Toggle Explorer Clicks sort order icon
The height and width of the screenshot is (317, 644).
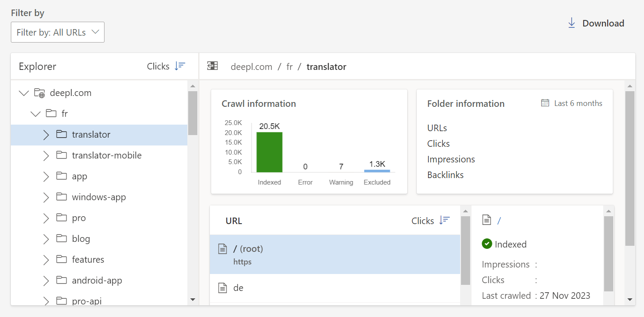tap(180, 66)
